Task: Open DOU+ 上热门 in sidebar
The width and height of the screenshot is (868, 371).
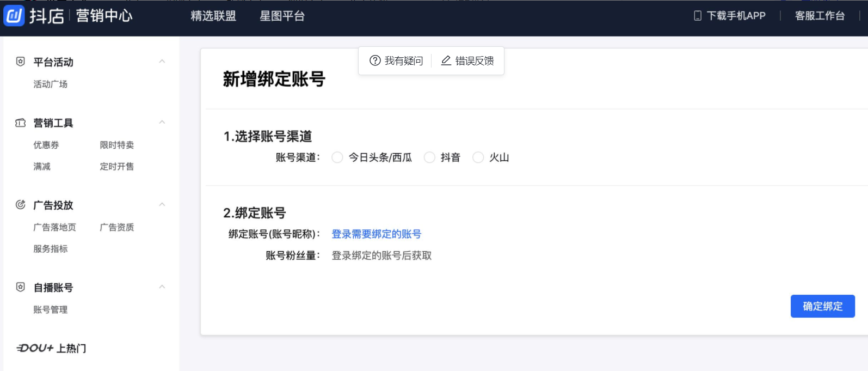Action: [x=52, y=348]
